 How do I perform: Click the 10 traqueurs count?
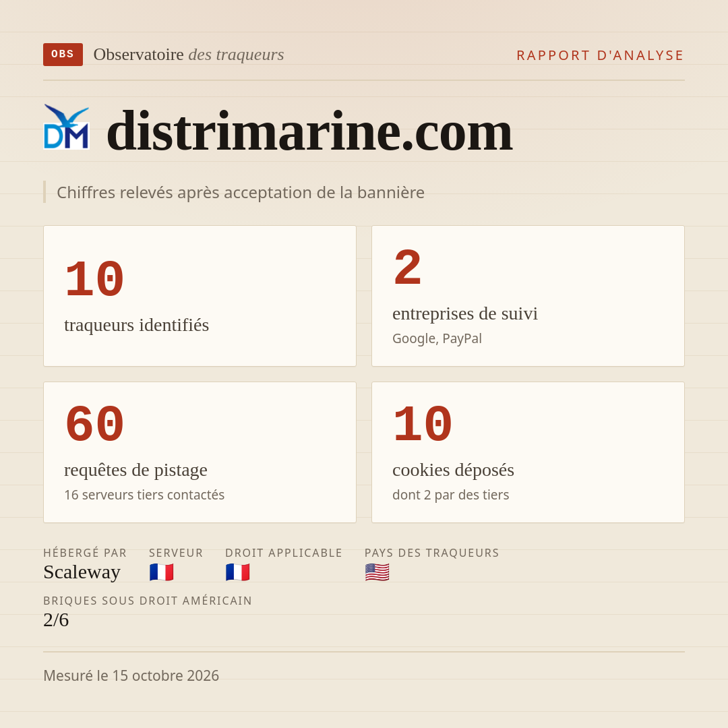pos(95,280)
